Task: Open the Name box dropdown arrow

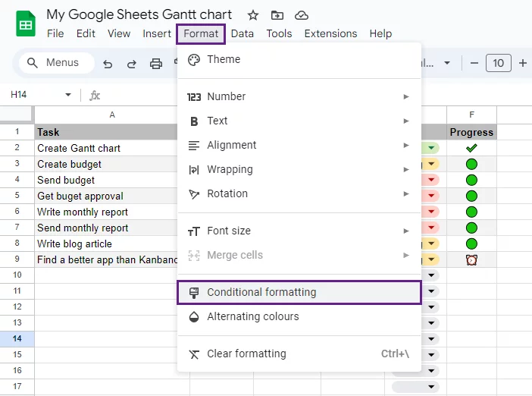Action: 68,95
